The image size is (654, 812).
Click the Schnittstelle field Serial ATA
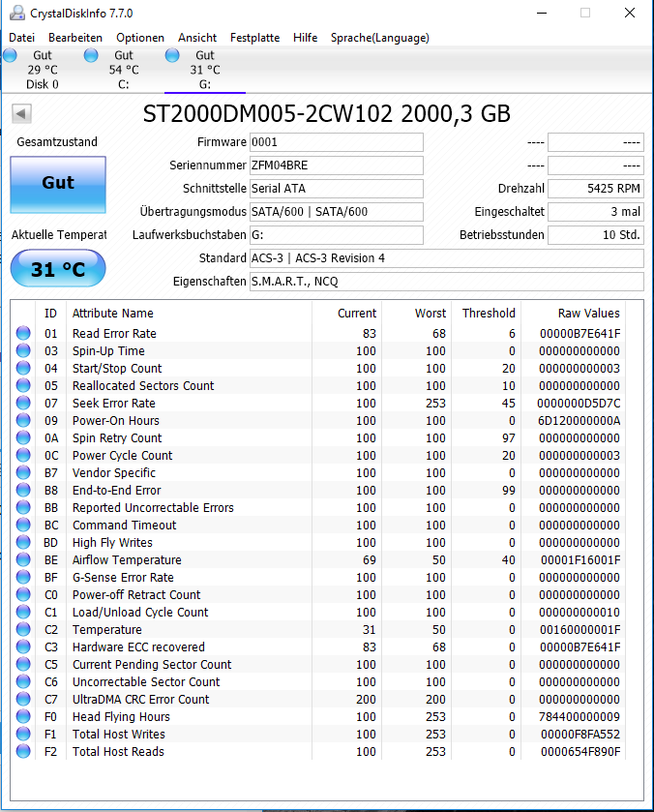(337, 189)
